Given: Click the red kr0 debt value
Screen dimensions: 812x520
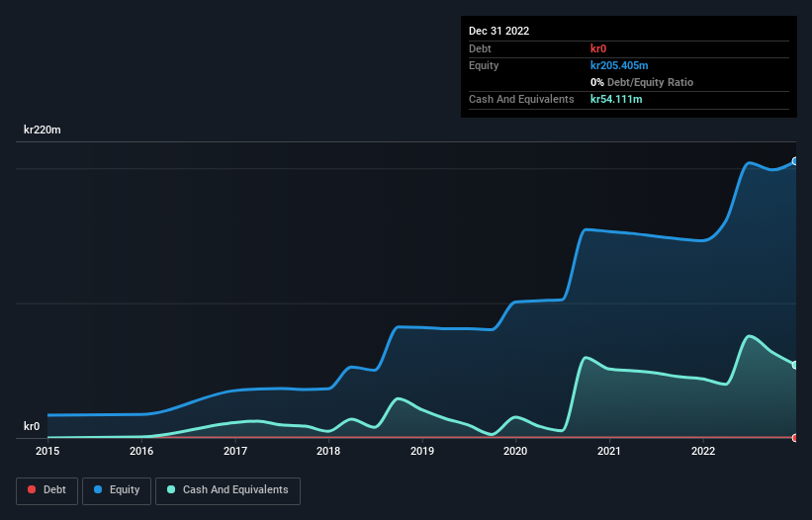Looking at the screenshot, I should 598,48.
